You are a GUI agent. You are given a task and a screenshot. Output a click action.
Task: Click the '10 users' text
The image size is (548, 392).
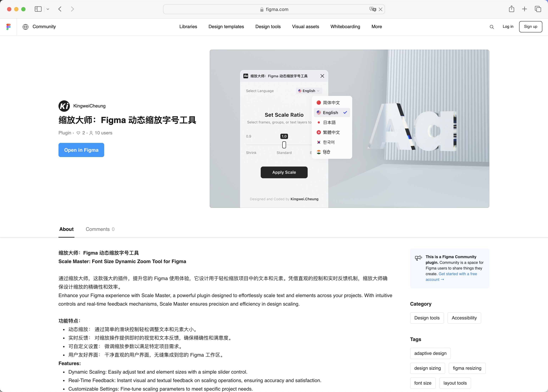(x=103, y=133)
